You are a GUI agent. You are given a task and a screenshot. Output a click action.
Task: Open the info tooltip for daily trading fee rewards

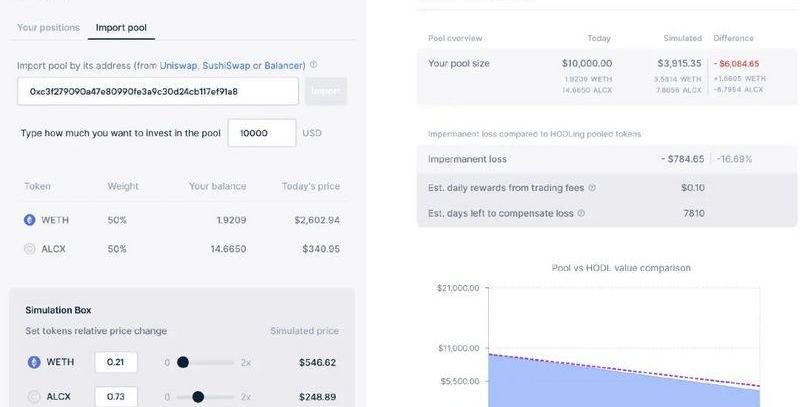coord(592,188)
